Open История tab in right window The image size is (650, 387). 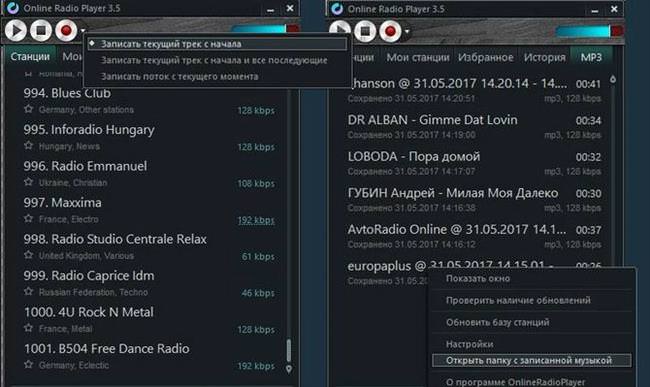(544, 58)
